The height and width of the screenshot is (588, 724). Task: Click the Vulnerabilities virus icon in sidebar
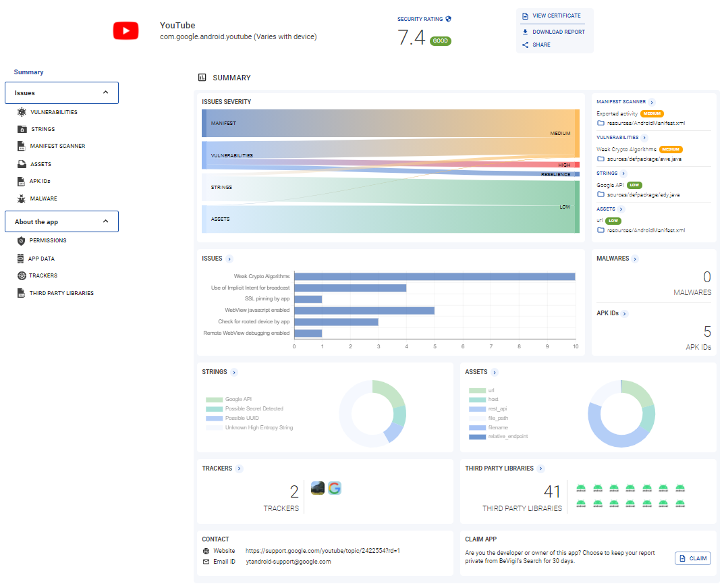(21, 112)
